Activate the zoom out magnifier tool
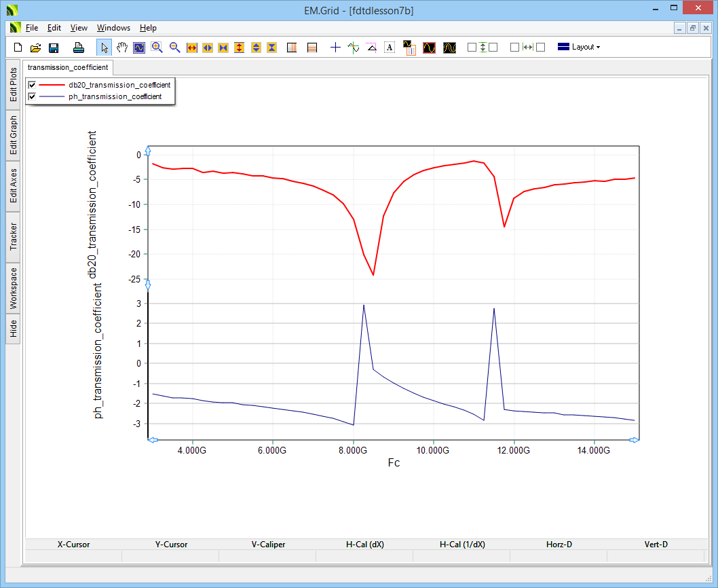Viewport: 718px width, 588px height. [x=174, y=48]
